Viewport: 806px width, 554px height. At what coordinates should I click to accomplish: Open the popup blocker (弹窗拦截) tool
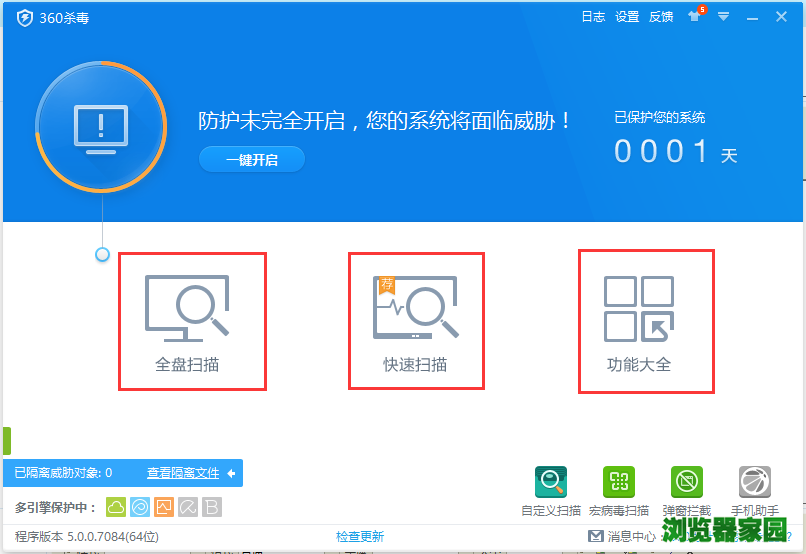click(686, 483)
